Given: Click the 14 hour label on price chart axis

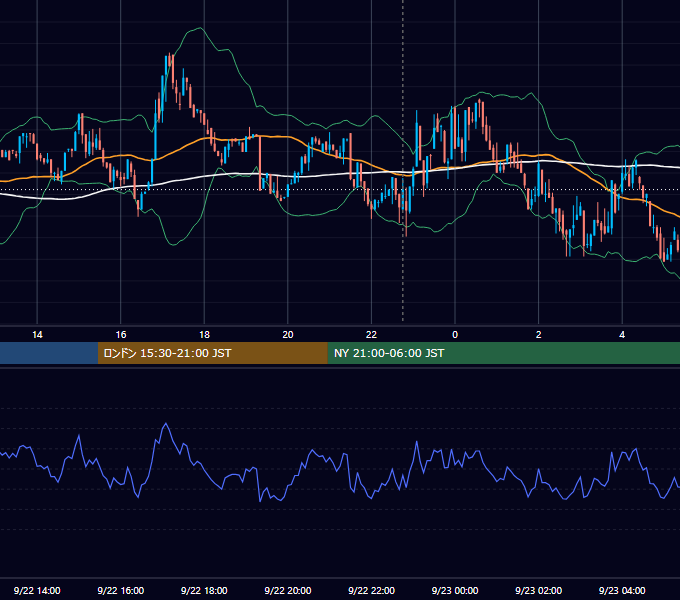Looking at the screenshot, I should tap(37, 335).
